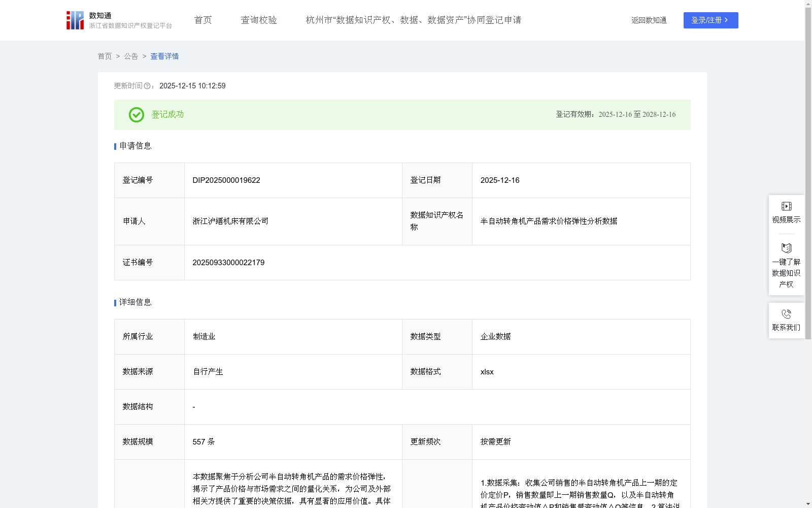Click the 数知通 platform logo icon
812x508 pixels.
75,20
